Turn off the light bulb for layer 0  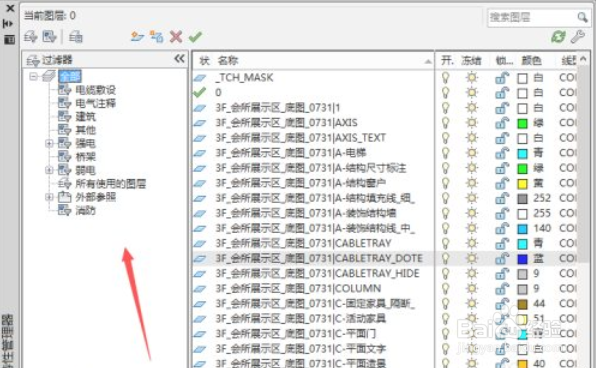(x=445, y=93)
